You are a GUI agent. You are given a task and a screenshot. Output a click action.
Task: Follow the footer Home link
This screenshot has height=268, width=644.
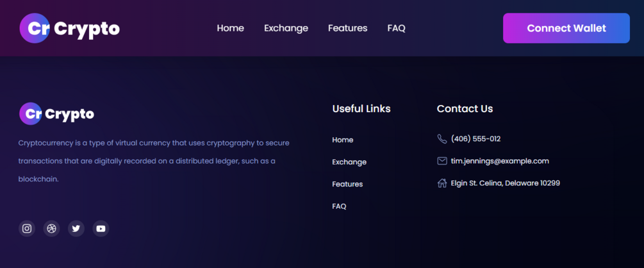click(x=342, y=140)
